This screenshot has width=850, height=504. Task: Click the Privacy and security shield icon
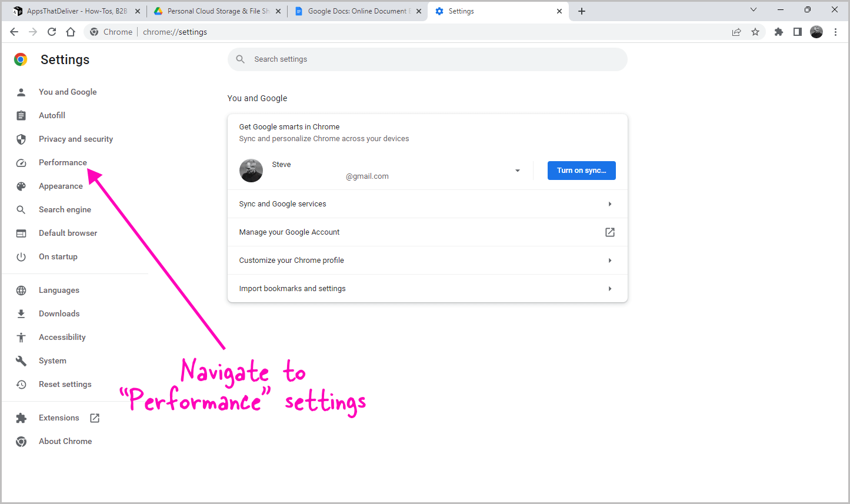21,139
